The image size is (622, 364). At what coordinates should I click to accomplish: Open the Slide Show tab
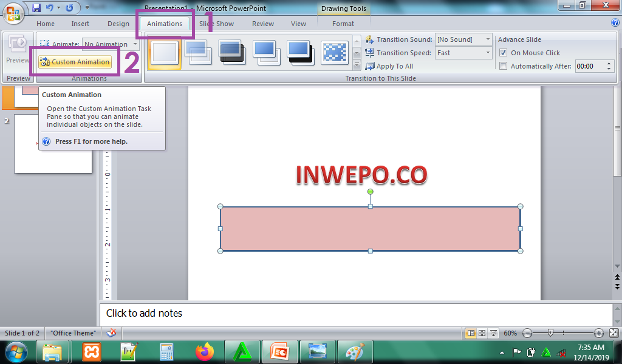tap(217, 24)
